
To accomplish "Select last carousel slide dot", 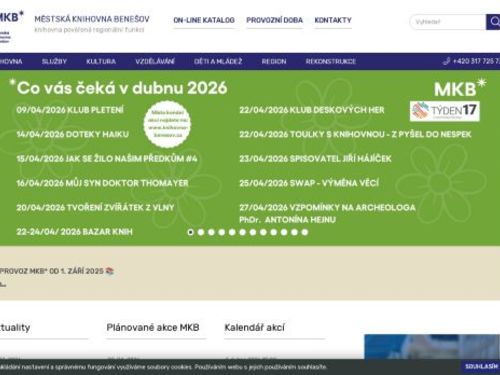I will (305, 232).
